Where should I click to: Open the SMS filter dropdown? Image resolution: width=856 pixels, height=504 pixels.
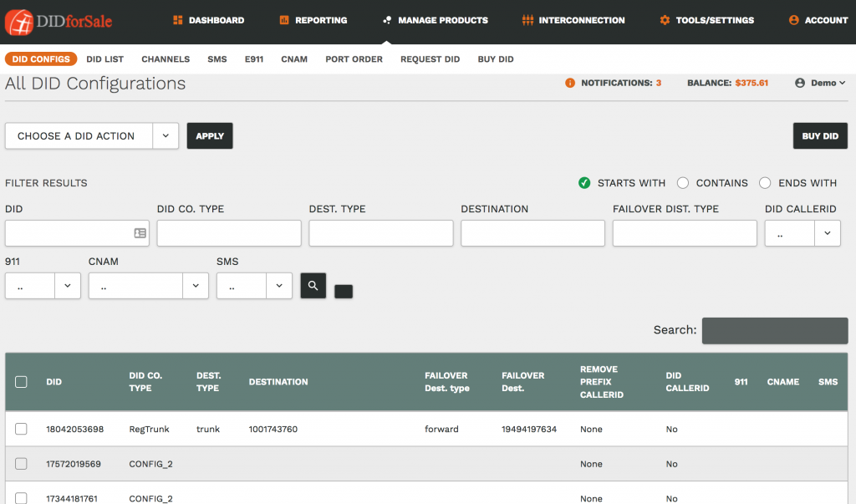(x=254, y=286)
